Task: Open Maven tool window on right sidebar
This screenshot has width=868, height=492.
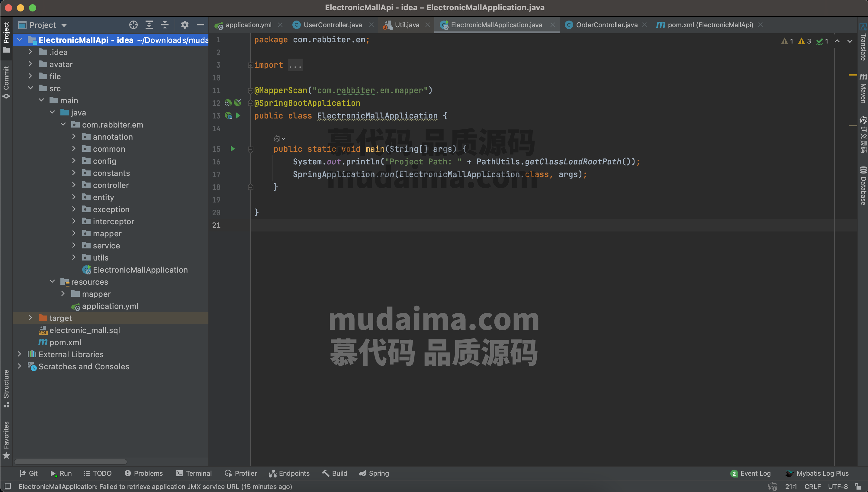Action: coord(863,89)
